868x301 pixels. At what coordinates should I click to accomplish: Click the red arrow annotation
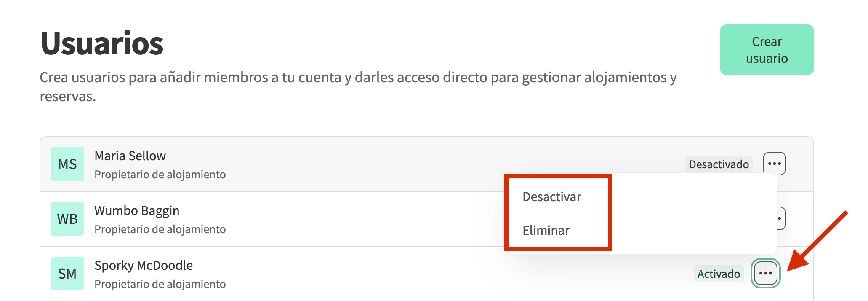[817, 242]
